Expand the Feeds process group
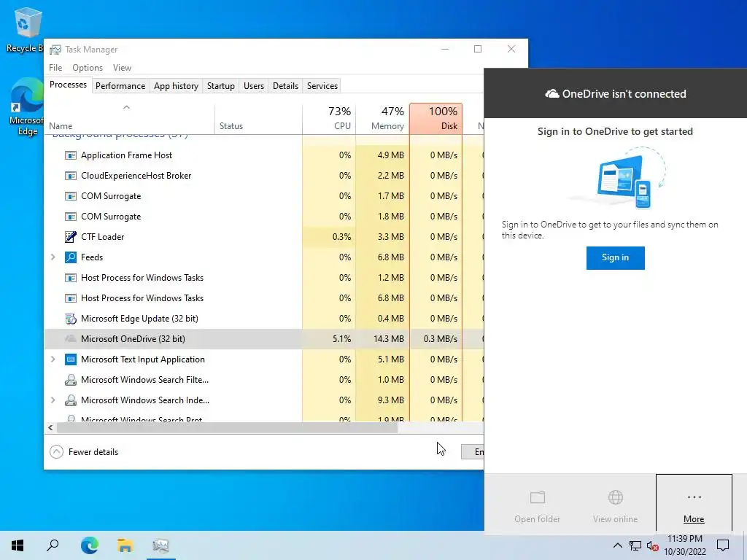The height and width of the screenshot is (560, 747). pos(53,257)
